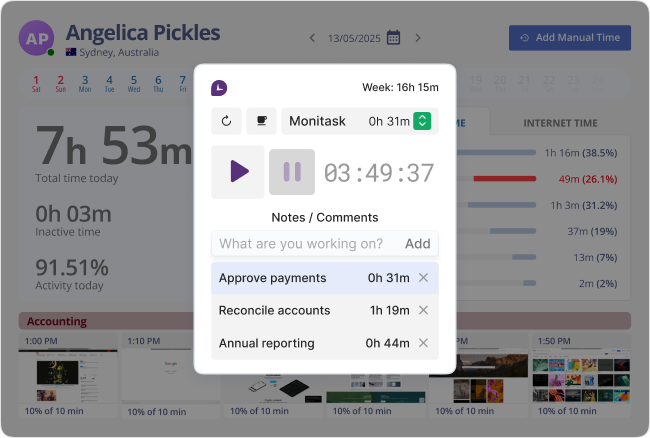This screenshot has width=650, height=438.
Task: Click the 1h 3m (31.2%) usage bar
Action: (502, 205)
